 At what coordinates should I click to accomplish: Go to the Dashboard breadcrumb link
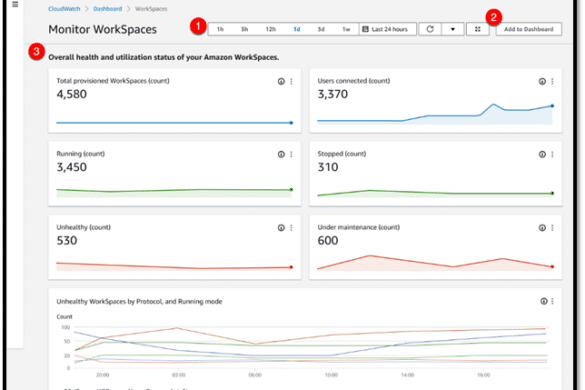[107, 9]
